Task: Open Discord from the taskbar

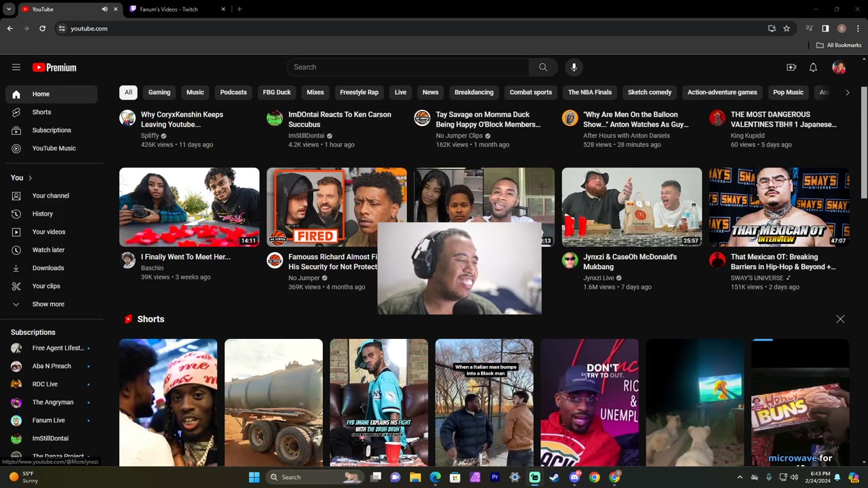Action: pos(574,477)
